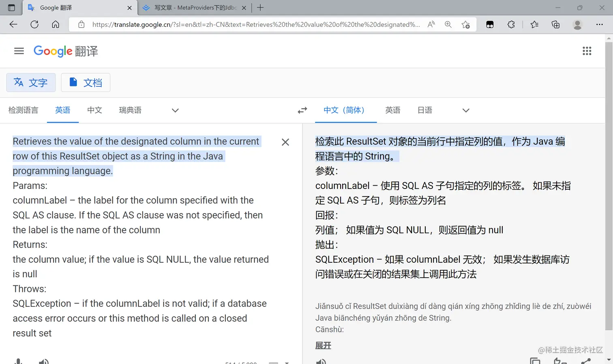This screenshot has width=613, height=364.
Task: Start voice input with microphone
Action: click(x=18, y=361)
